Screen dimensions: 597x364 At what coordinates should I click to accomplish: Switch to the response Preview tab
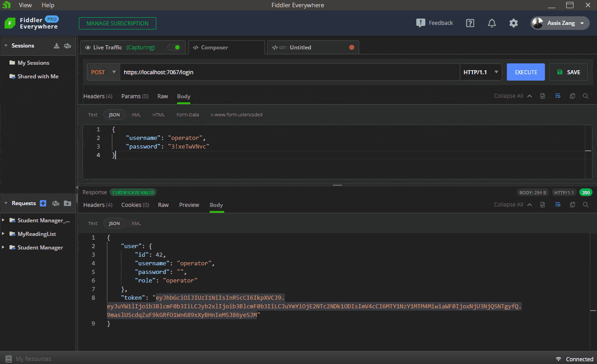189,205
